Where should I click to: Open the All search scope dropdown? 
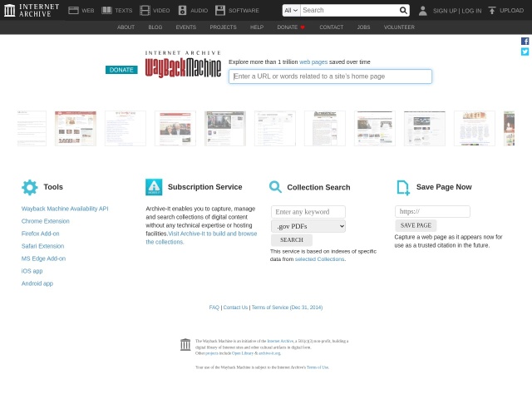click(x=291, y=11)
